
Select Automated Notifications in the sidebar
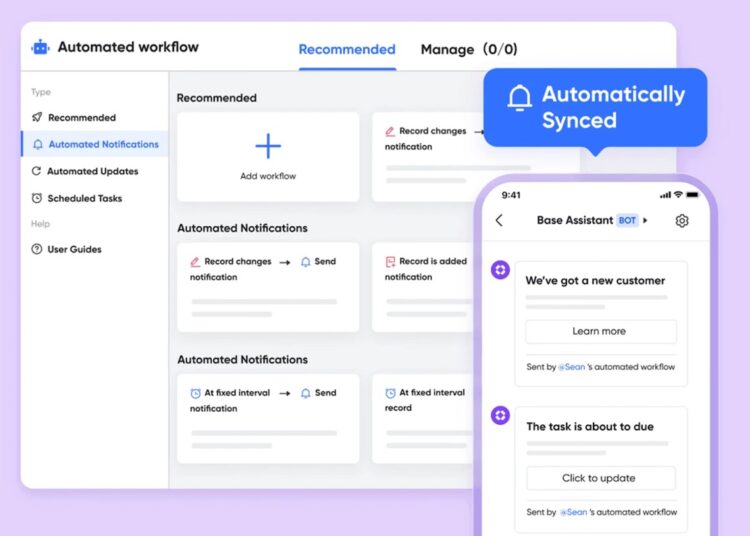[x=94, y=144]
